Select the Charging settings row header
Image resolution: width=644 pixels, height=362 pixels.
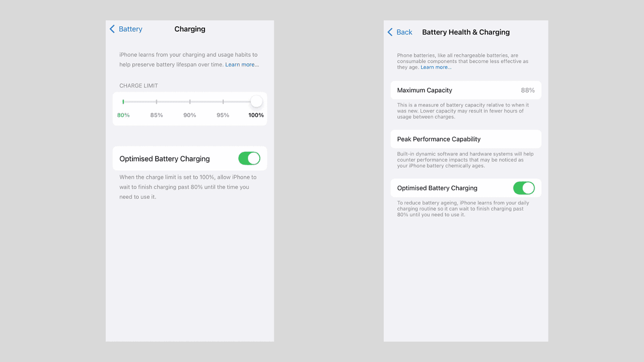pos(189,29)
